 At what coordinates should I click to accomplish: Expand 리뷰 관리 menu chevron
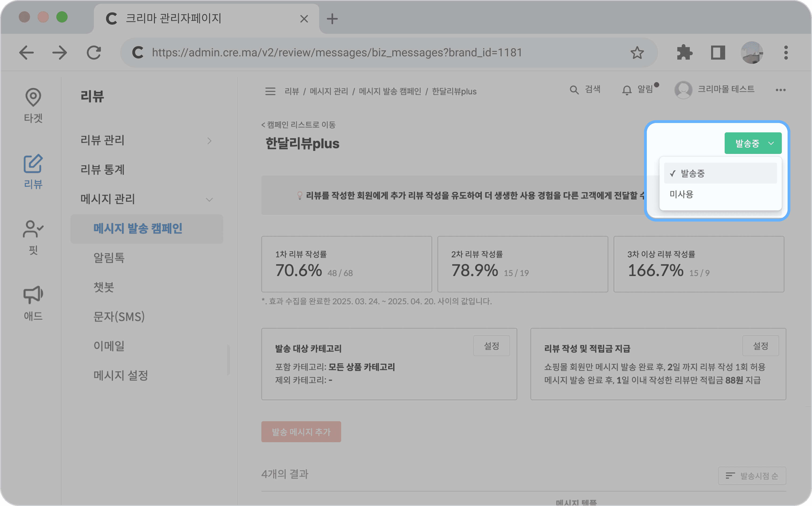209,141
